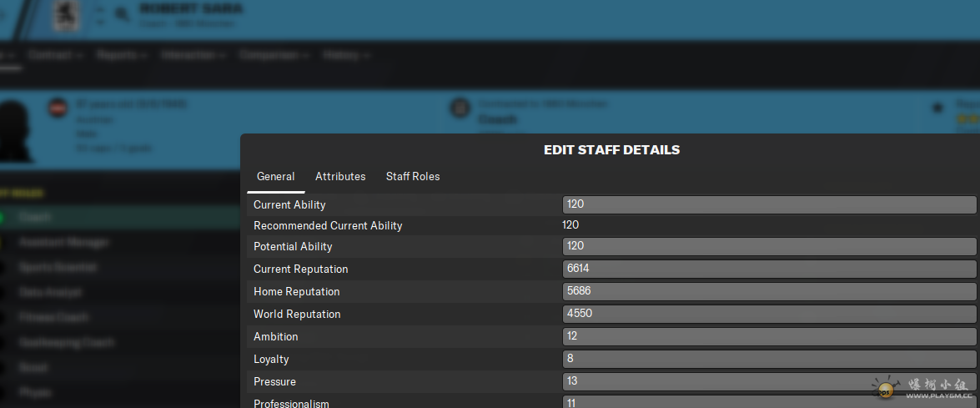Edit the Current Reputation field
The width and height of the screenshot is (980, 408).
pos(768,269)
